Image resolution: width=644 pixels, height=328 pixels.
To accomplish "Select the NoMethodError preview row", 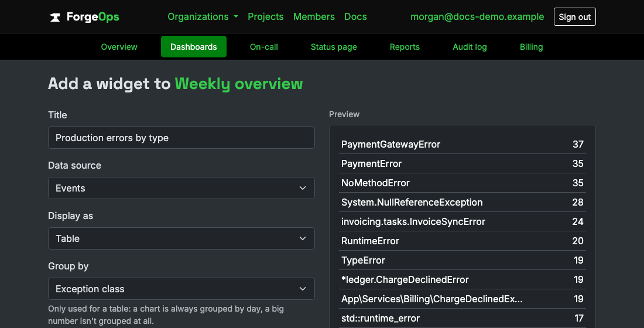I will tap(463, 183).
